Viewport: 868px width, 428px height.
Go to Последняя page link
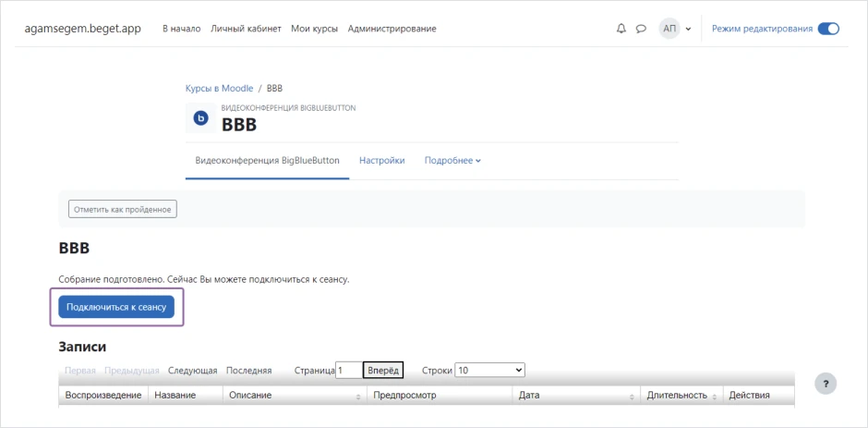pyautogui.click(x=249, y=371)
